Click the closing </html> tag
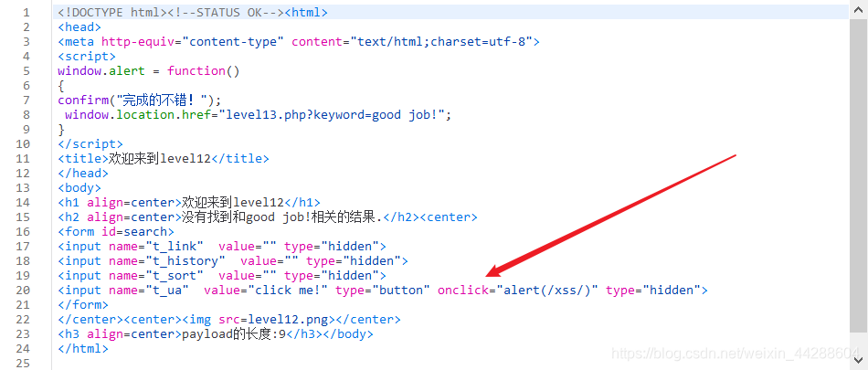The image size is (868, 370). (83, 348)
